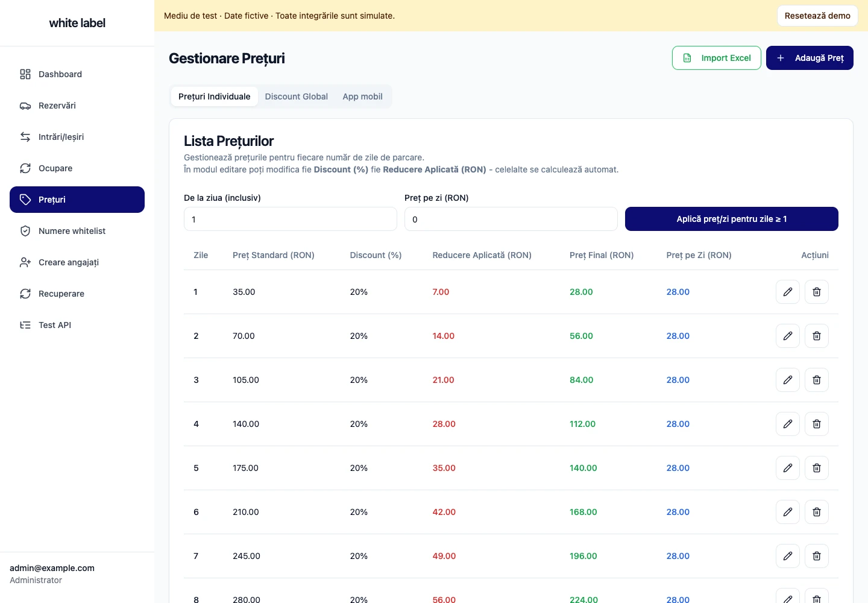This screenshot has width=868, height=603.
Task: Click the trash icon in the 105.00 row
Action: click(x=816, y=380)
